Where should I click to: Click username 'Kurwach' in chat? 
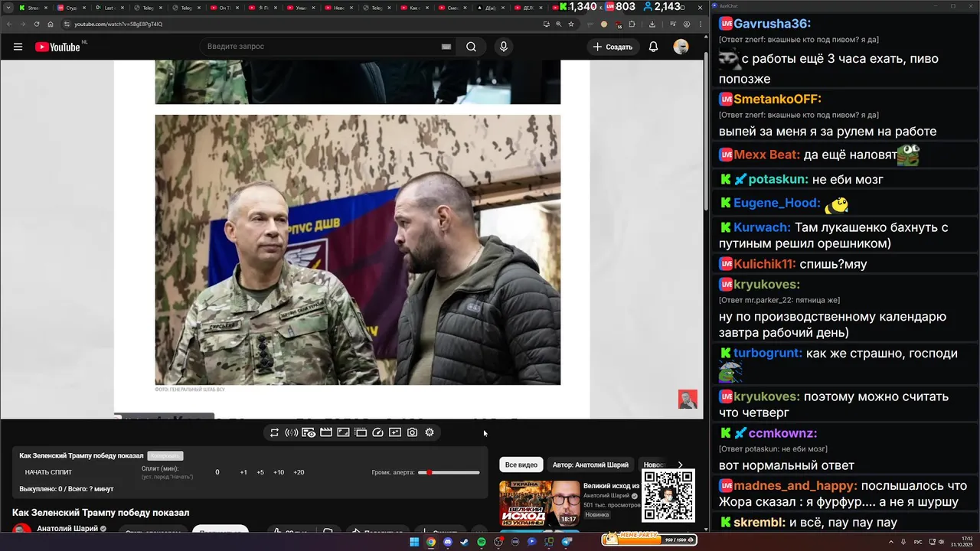click(762, 227)
